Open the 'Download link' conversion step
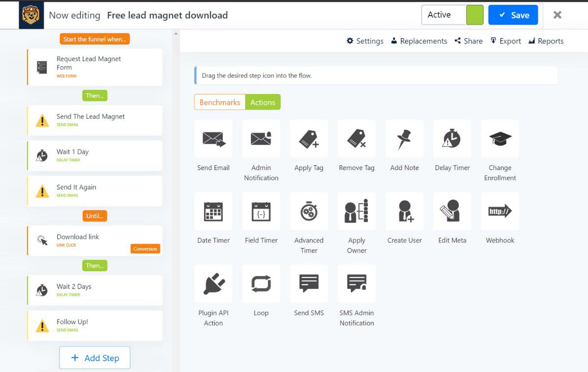This screenshot has width=588, height=372. point(95,241)
